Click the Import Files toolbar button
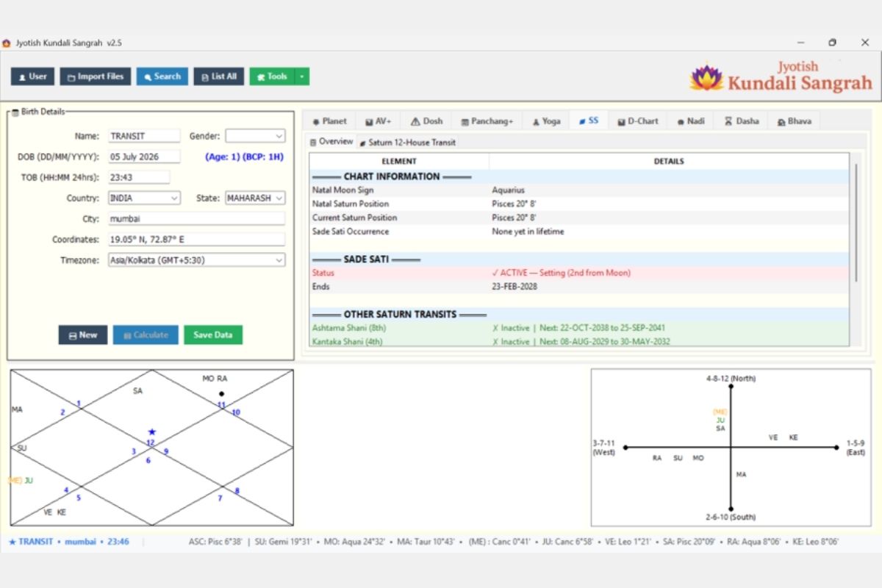 point(96,76)
